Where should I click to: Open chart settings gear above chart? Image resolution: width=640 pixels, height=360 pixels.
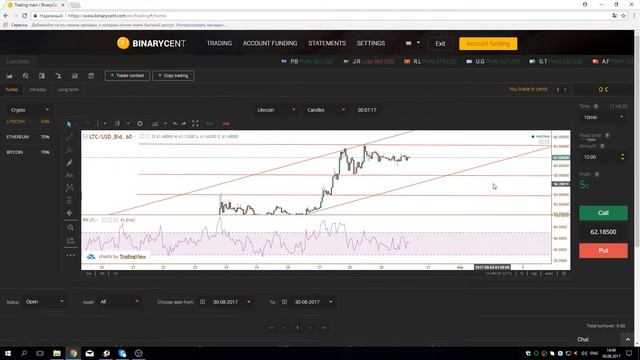pyautogui.click(x=140, y=123)
